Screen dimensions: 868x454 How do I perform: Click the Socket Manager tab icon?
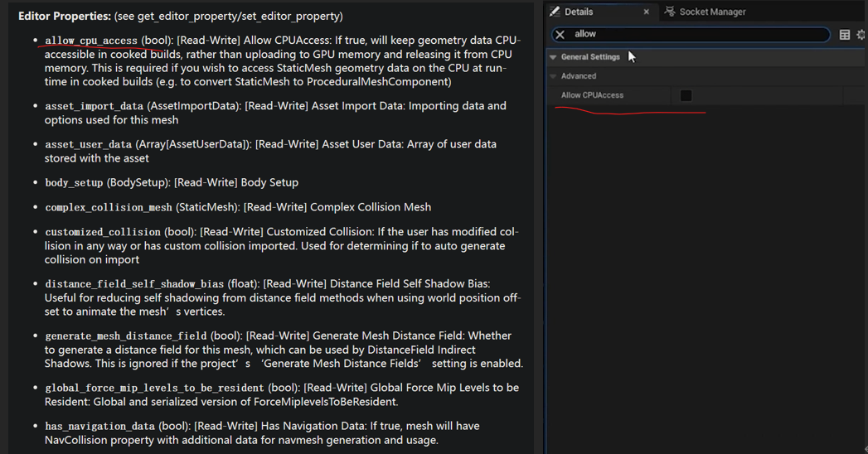click(670, 12)
